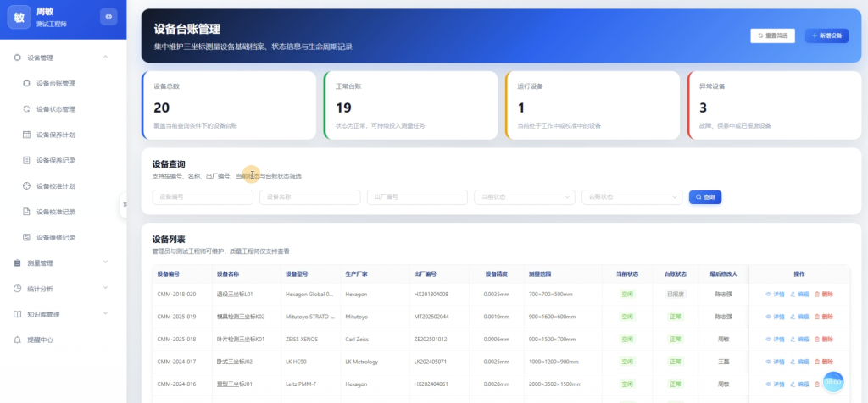The height and width of the screenshot is (403, 868).
Task: Expand the 知识库管理 menu chevron
Action: click(106, 313)
